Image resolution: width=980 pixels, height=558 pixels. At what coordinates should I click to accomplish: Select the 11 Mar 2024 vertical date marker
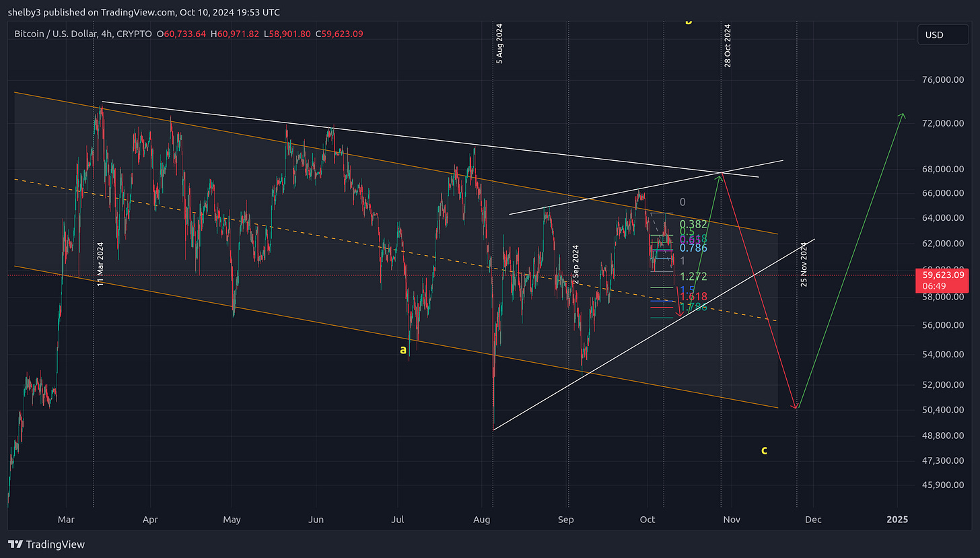100,264
